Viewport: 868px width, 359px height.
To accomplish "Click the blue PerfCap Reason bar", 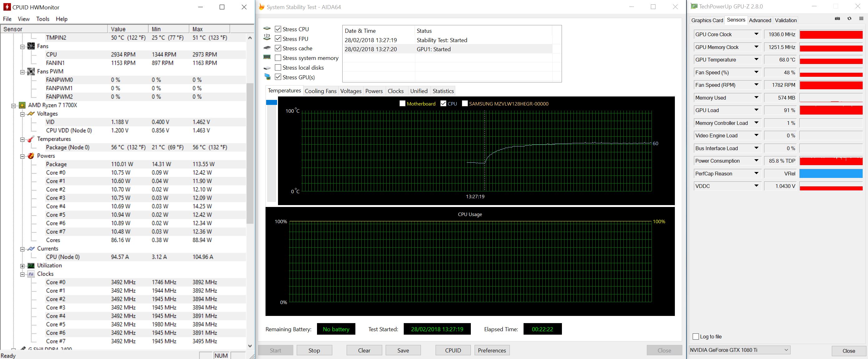I will pyautogui.click(x=831, y=174).
